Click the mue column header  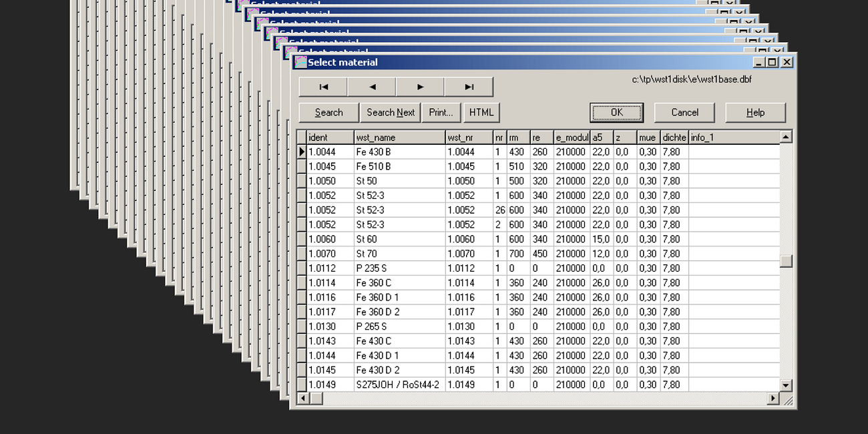click(x=649, y=138)
